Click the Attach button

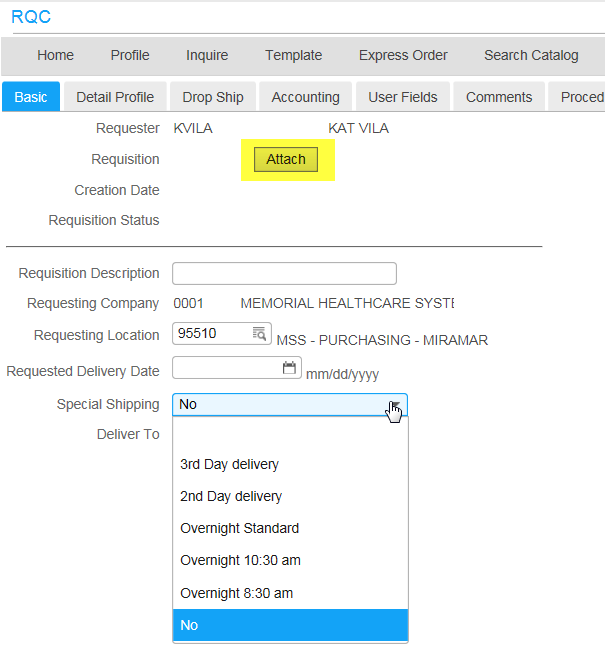click(286, 159)
